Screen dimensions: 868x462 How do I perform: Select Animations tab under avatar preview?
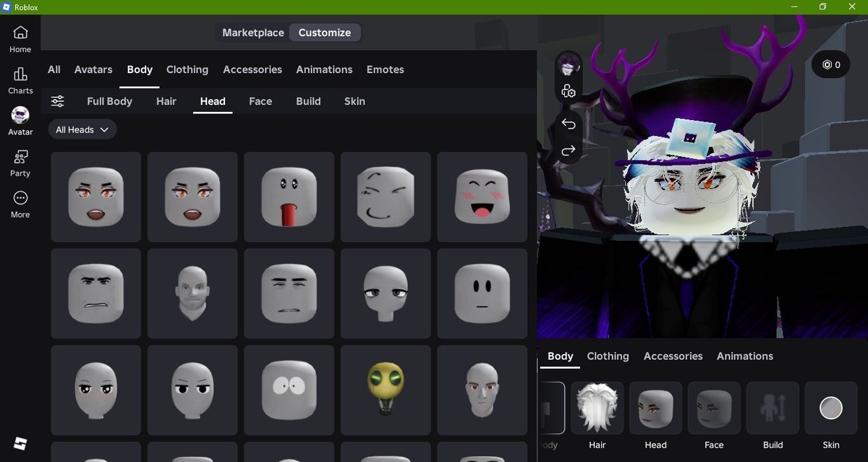point(745,356)
